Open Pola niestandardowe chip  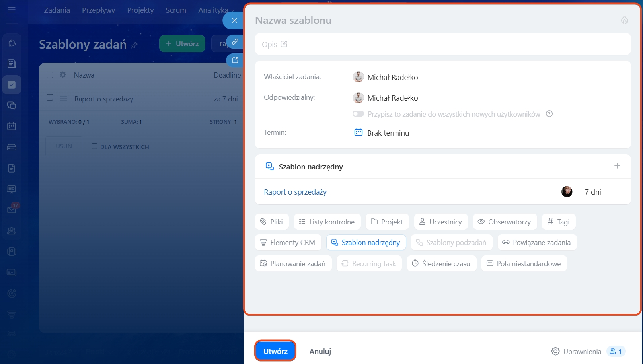coord(524,263)
